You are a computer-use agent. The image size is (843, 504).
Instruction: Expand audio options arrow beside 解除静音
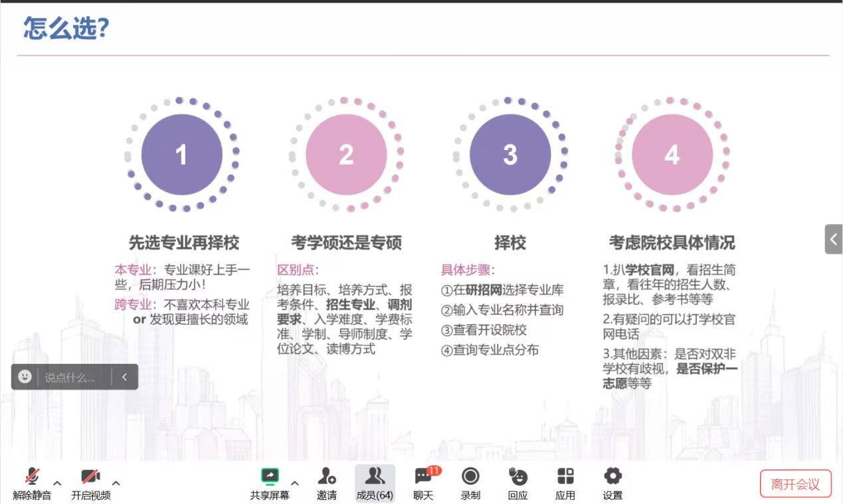pos(57,483)
